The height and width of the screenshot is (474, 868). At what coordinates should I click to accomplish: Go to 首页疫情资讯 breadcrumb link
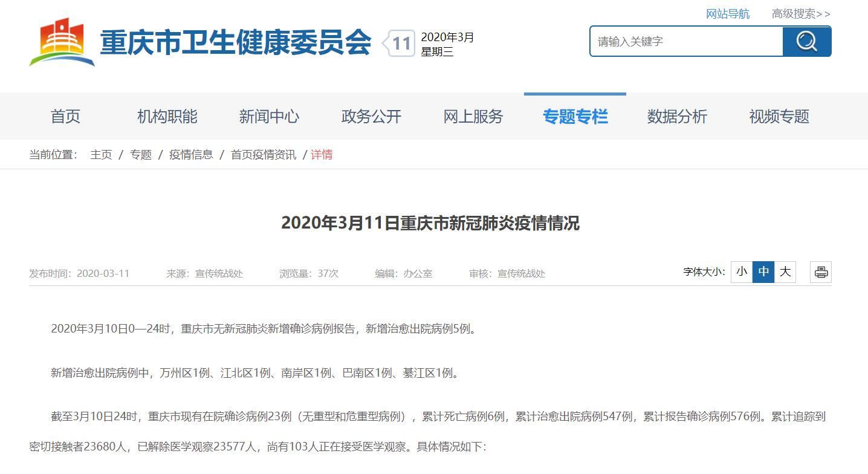[x=264, y=155]
